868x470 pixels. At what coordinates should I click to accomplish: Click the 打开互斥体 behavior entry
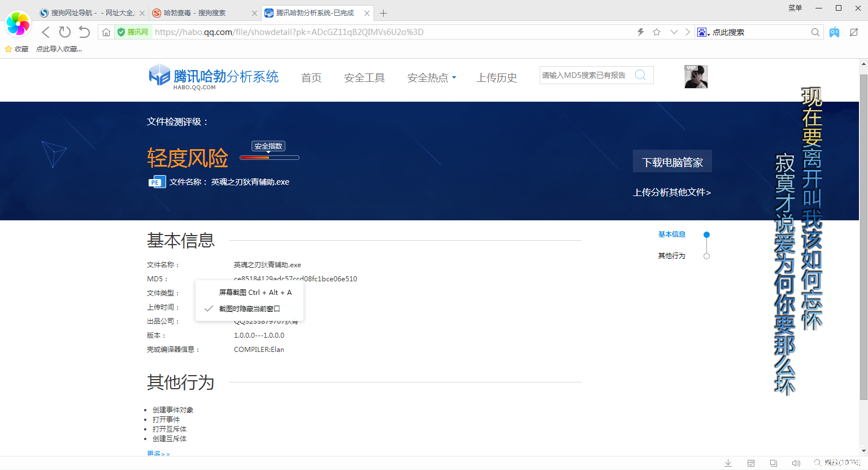tap(170, 429)
